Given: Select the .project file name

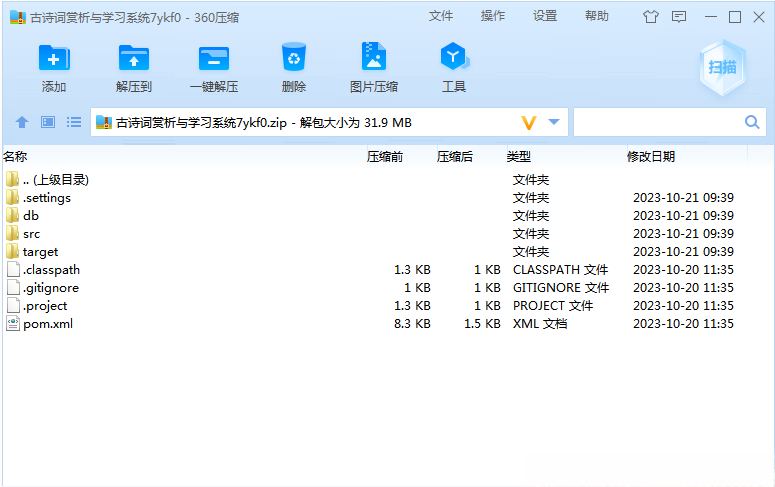Looking at the screenshot, I should (45, 306).
